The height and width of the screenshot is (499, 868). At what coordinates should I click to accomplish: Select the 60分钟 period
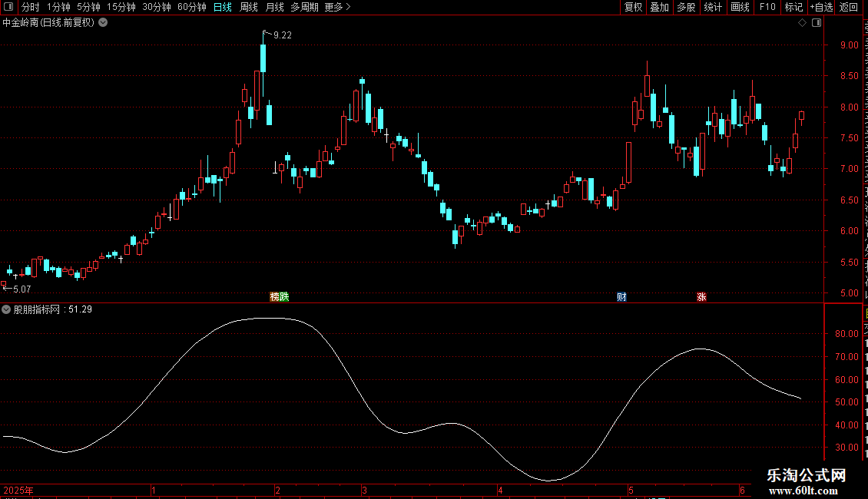pos(192,7)
